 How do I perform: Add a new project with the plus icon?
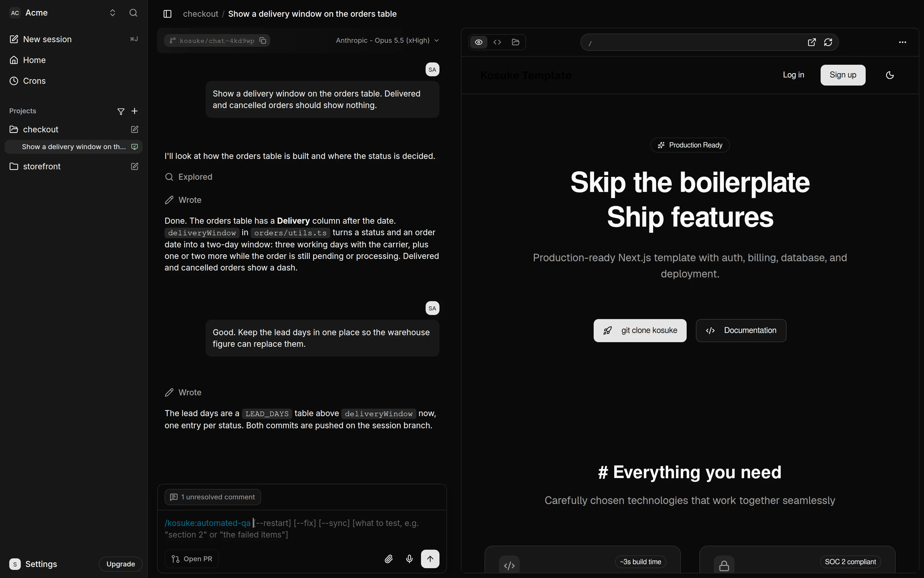(134, 111)
